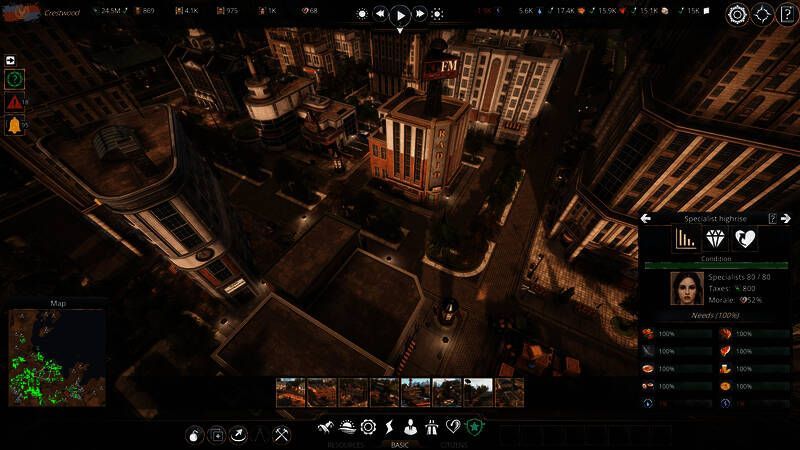This screenshot has height=450, width=800.
Task: Open the electricity lightning build category
Action: tap(389, 427)
